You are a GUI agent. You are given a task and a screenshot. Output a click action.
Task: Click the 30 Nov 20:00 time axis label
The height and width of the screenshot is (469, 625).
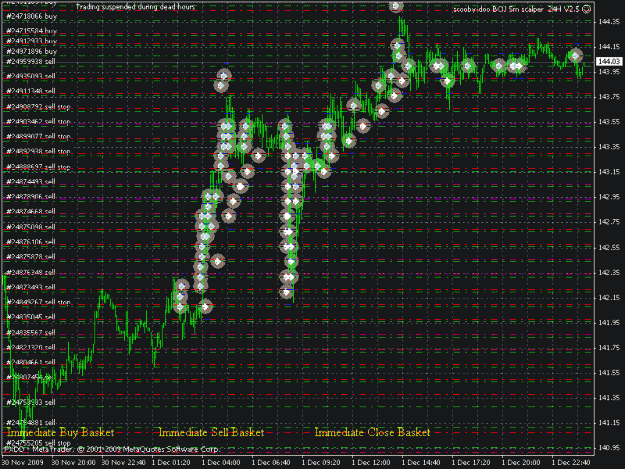(74, 463)
